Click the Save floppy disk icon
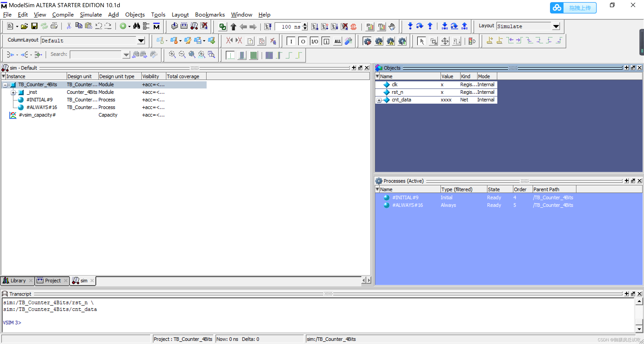The image size is (644, 344). pos(34,26)
